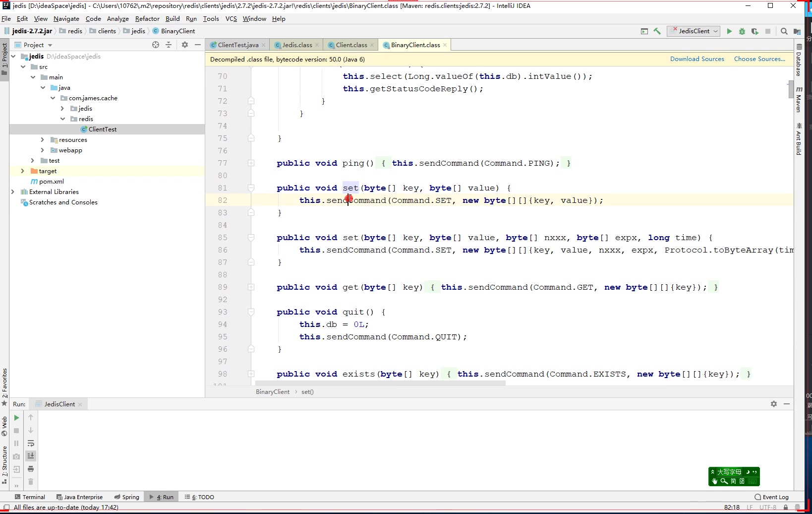Toggle tool window bars in status bar corner
This screenshot has width=812, height=514.
pos(6,508)
